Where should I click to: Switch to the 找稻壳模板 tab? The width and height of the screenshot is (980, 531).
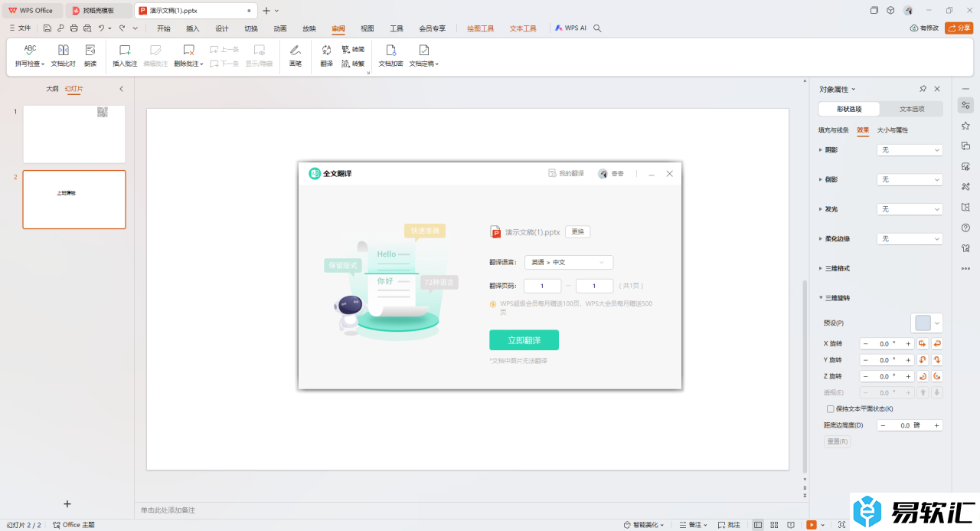coord(98,11)
